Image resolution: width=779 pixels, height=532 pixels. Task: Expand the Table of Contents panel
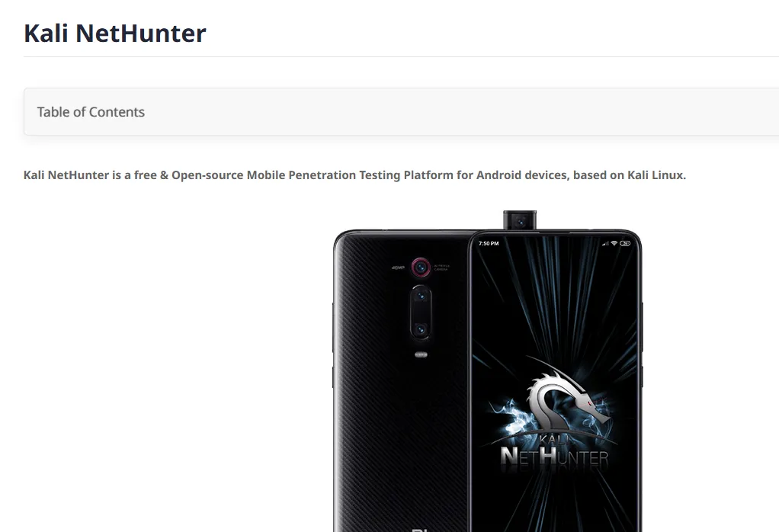(x=402, y=112)
